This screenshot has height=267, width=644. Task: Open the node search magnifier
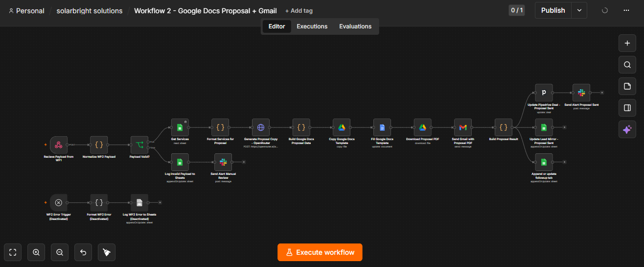click(x=627, y=65)
